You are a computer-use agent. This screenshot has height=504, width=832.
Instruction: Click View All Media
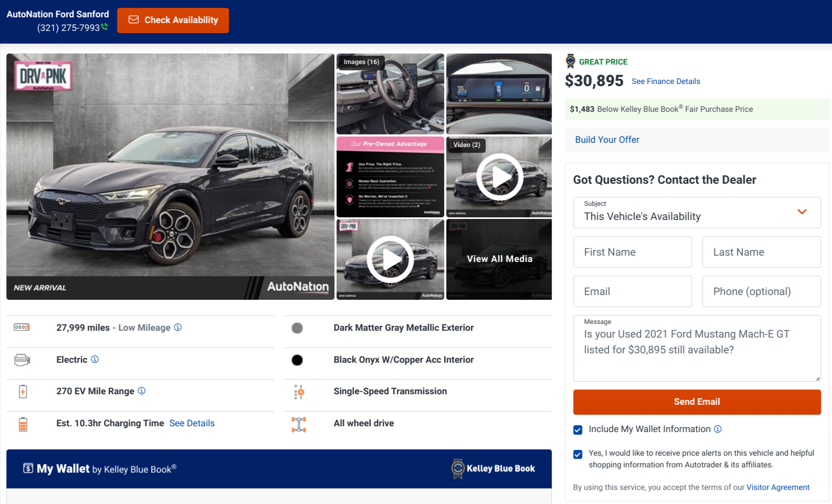[x=499, y=259]
